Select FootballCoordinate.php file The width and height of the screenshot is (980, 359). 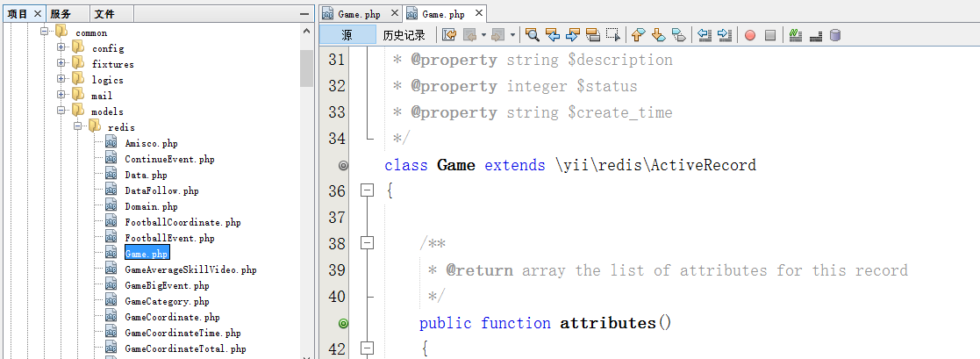182,222
